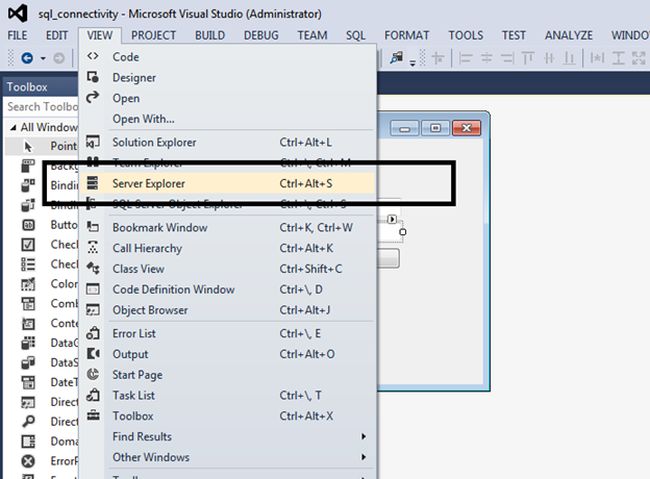This screenshot has width=650, height=479.
Task: Click the Designer menu icon
Action: click(93, 77)
